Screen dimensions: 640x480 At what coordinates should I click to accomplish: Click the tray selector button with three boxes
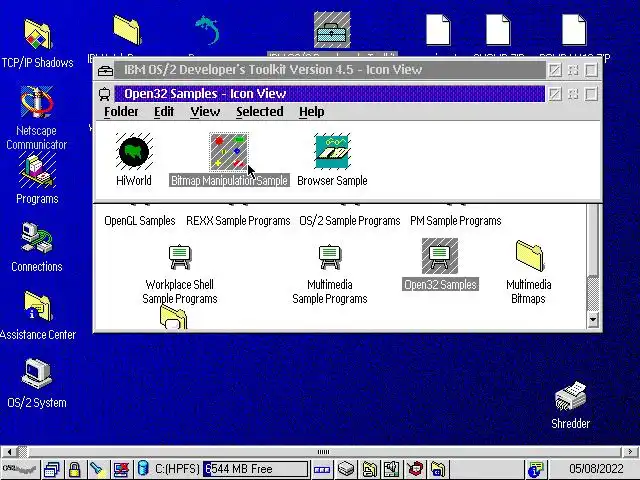tap(322, 469)
